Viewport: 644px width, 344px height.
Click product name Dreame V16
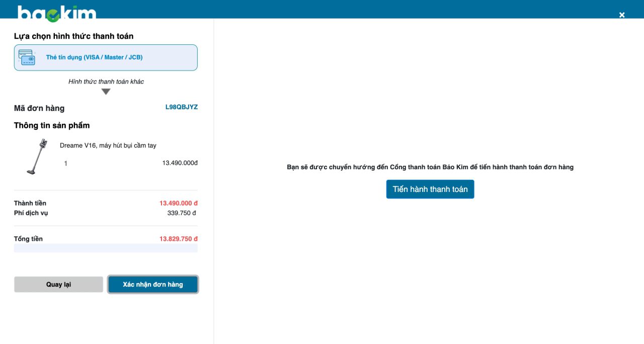(108, 146)
